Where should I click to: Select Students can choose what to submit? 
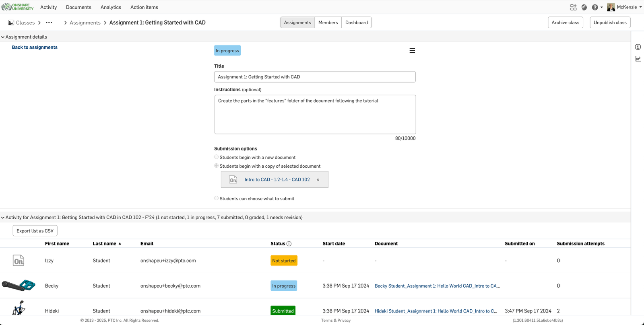coord(217,198)
